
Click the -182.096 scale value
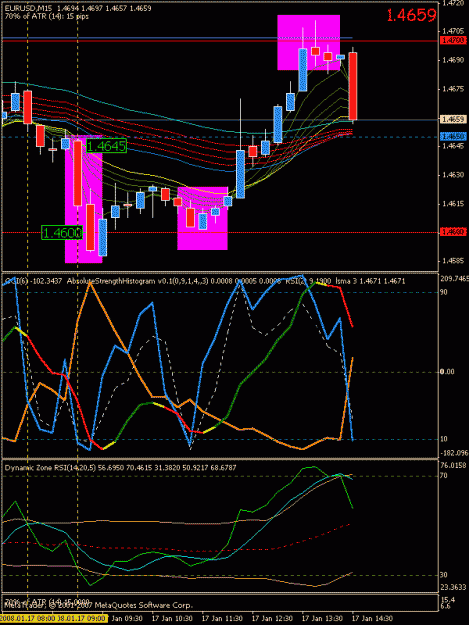click(454, 453)
